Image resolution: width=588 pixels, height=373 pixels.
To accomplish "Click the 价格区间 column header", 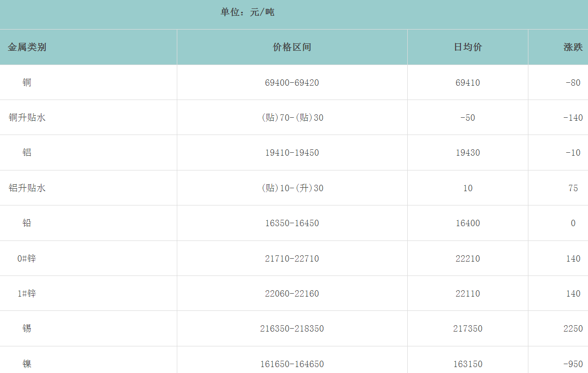I will [x=292, y=47].
